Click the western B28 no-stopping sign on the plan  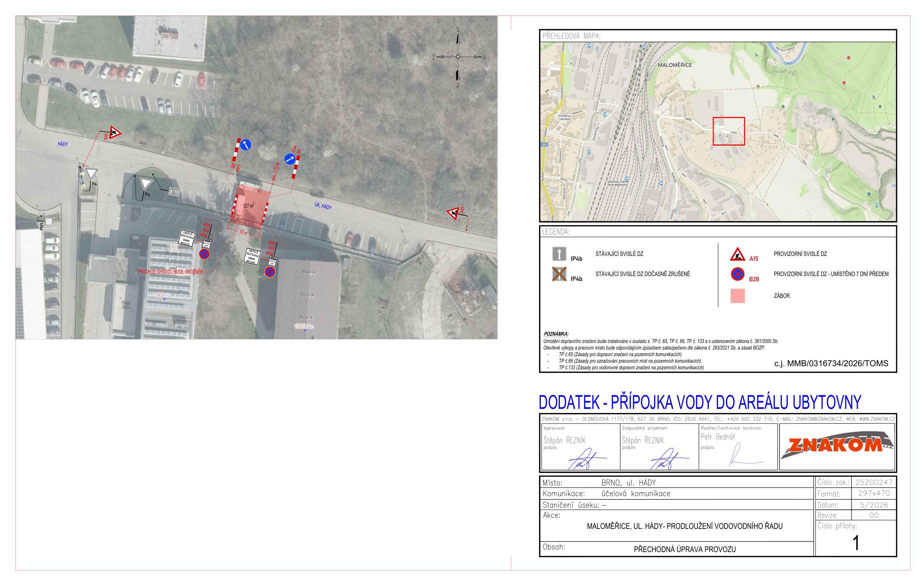pos(204,254)
